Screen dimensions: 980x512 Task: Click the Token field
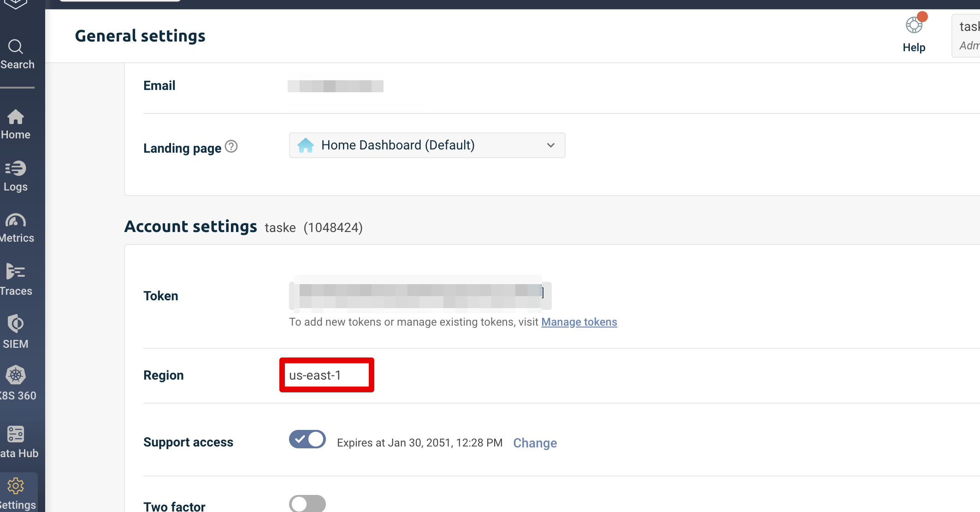[x=419, y=296]
